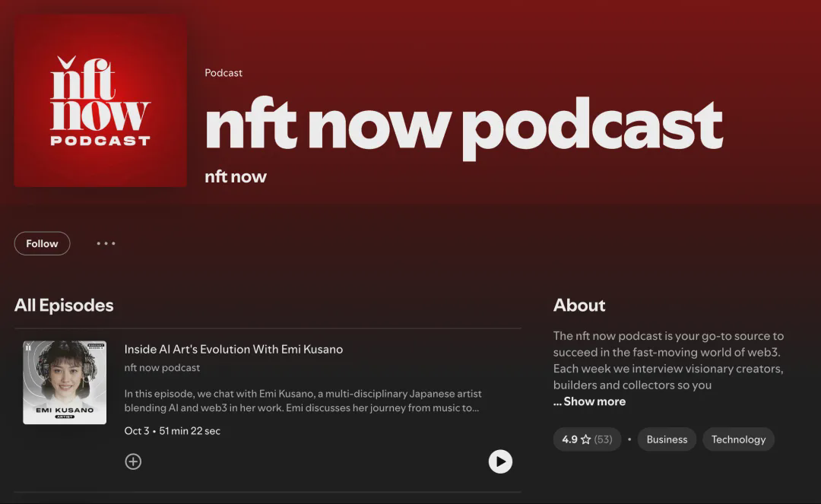The width and height of the screenshot is (821, 504).
Task: Follow the nft now podcast
Action: 42,243
